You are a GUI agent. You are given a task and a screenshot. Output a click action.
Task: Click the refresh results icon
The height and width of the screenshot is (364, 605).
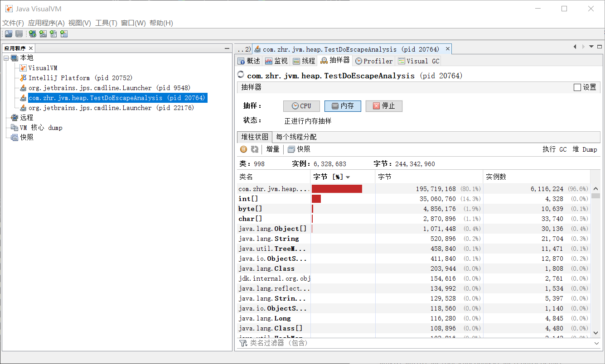255,149
